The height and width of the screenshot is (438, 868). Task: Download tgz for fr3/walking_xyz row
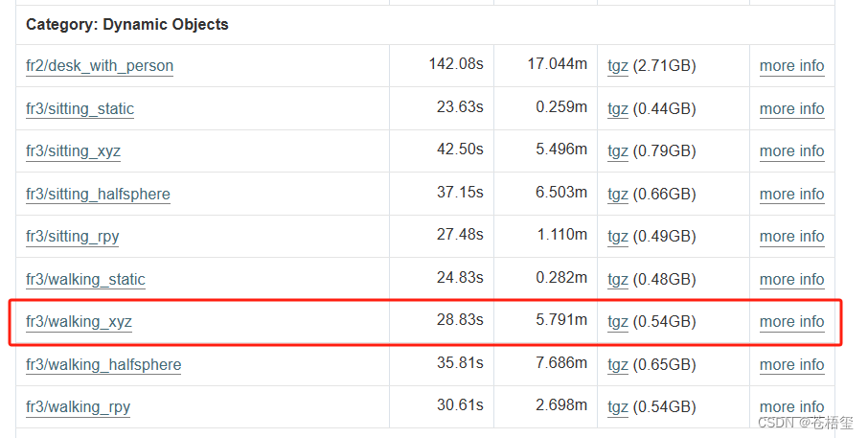coord(618,322)
